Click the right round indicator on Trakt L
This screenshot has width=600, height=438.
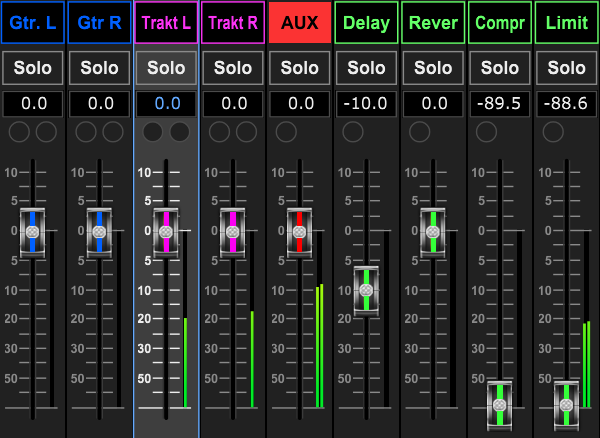[180, 132]
